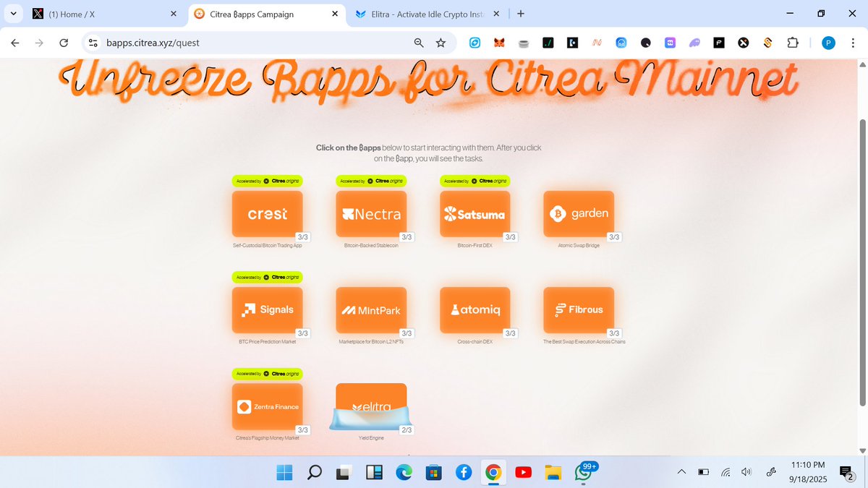Open the Fibrous swap card

[579, 310]
